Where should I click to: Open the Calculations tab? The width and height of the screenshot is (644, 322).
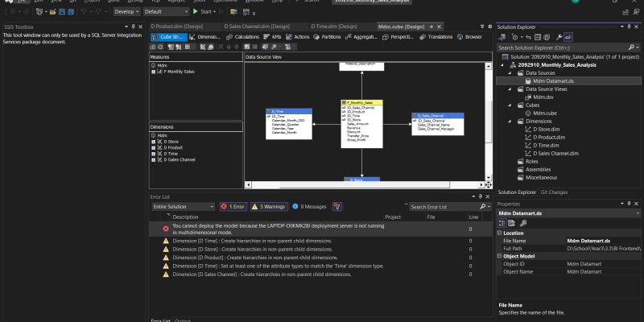(243, 37)
